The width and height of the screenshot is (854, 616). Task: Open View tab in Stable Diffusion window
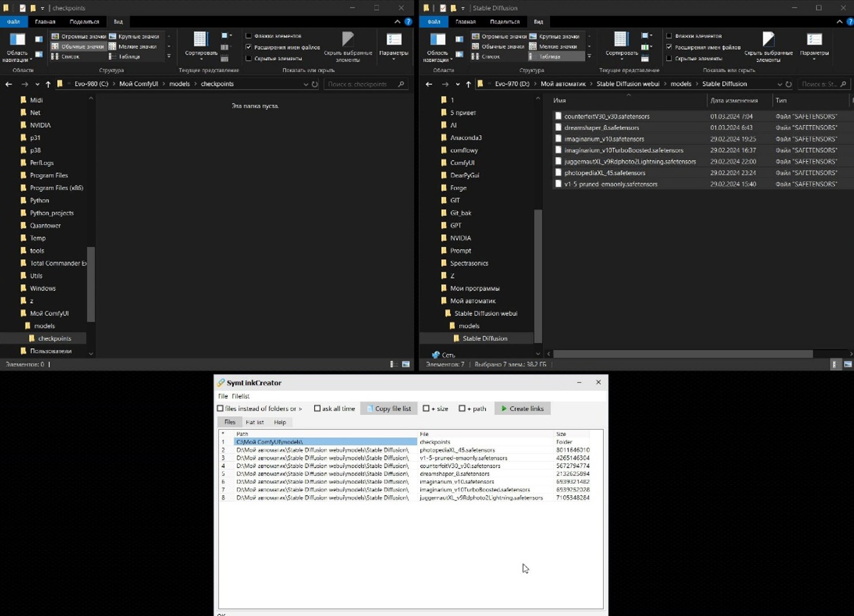tap(538, 22)
